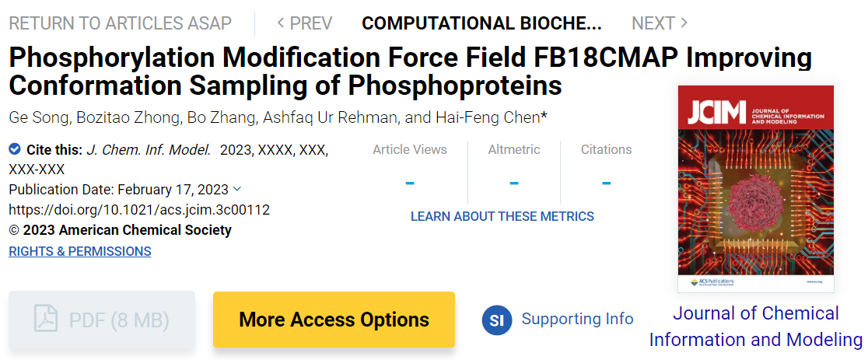The width and height of the screenshot is (868, 360).
Task: Open the JCIM journal cover thumbnail
Action: point(755,188)
